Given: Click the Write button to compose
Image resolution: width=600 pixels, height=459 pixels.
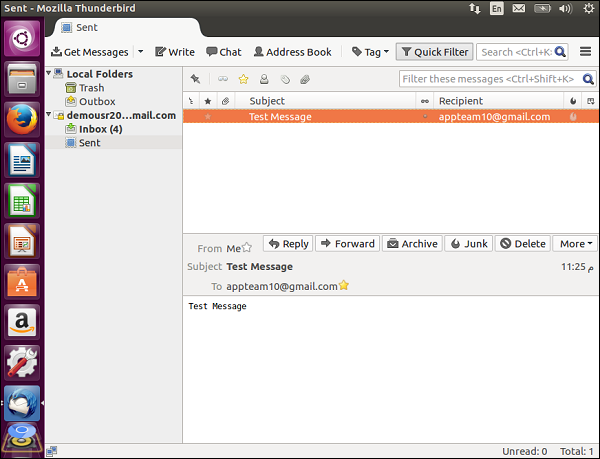Looking at the screenshot, I should click(175, 52).
